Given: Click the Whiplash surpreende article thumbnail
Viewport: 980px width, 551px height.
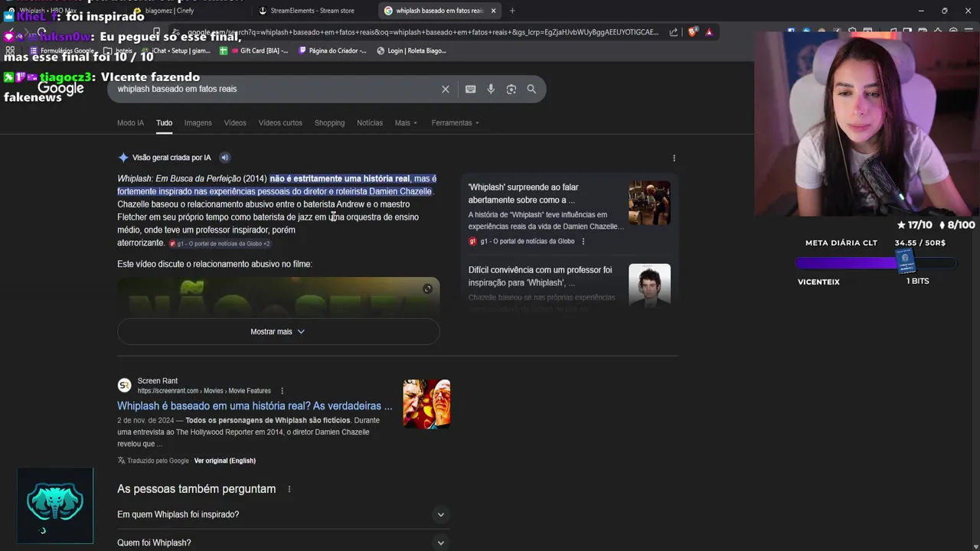Looking at the screenshot, I should (x=649, y=203).
